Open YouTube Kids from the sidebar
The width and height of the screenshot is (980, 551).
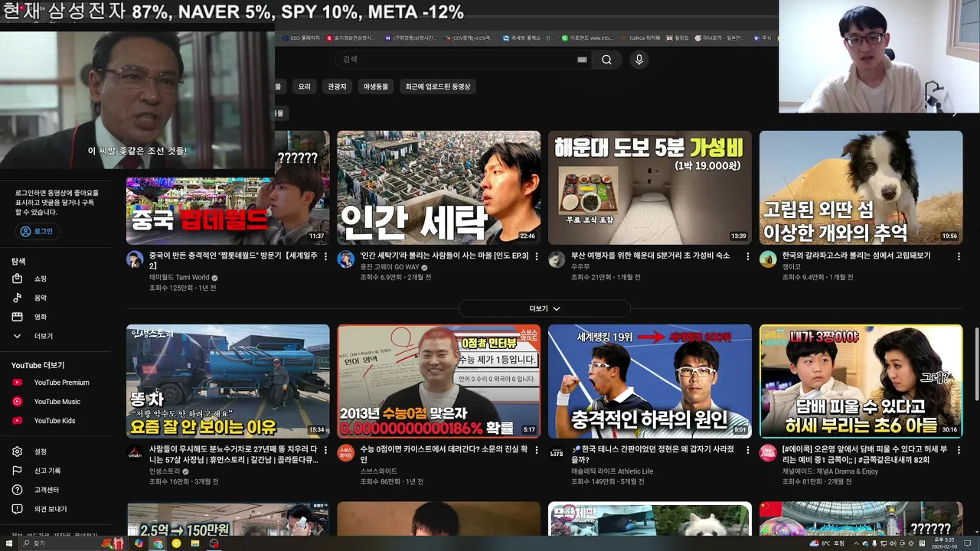pos(55,421)
